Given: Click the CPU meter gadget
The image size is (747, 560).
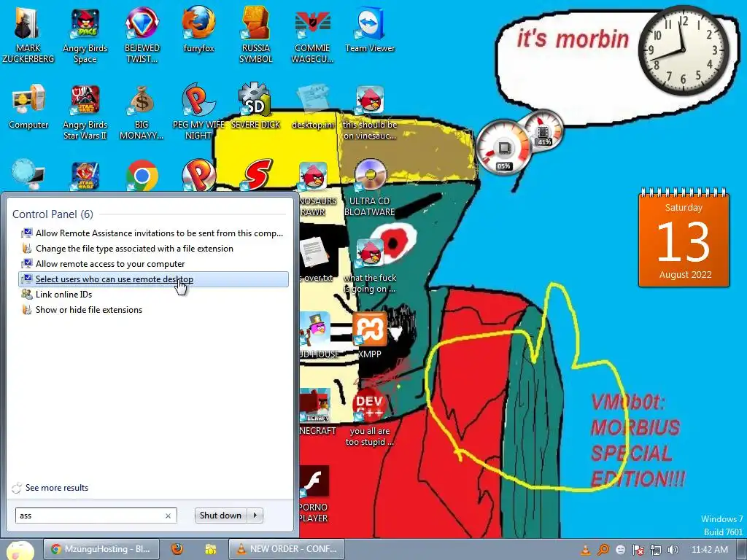Looking at the screenshot, I should tap(503, 147).
